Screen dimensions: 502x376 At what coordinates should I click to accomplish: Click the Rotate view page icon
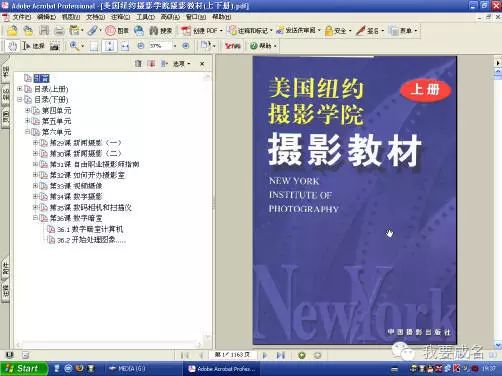click(206, 45)
